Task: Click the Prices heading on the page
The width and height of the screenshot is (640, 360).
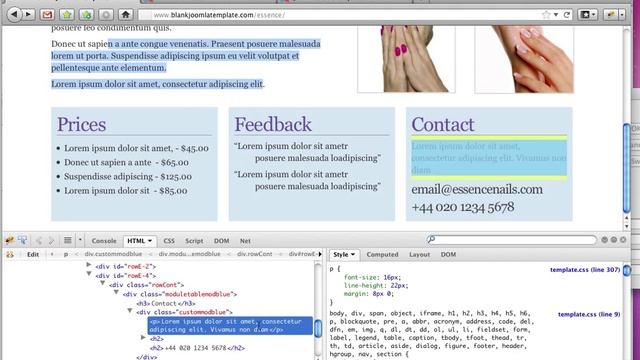Action: click(x=81, y=124)
